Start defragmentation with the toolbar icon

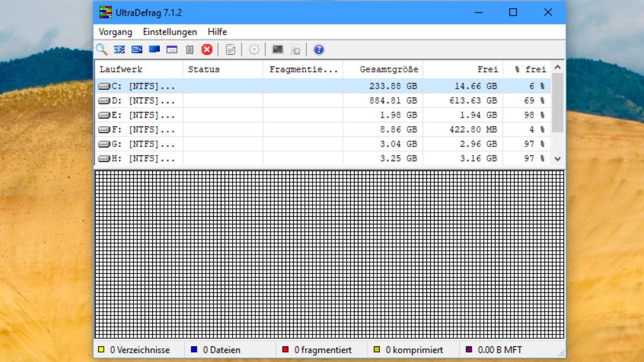click(x=119, y=50)
